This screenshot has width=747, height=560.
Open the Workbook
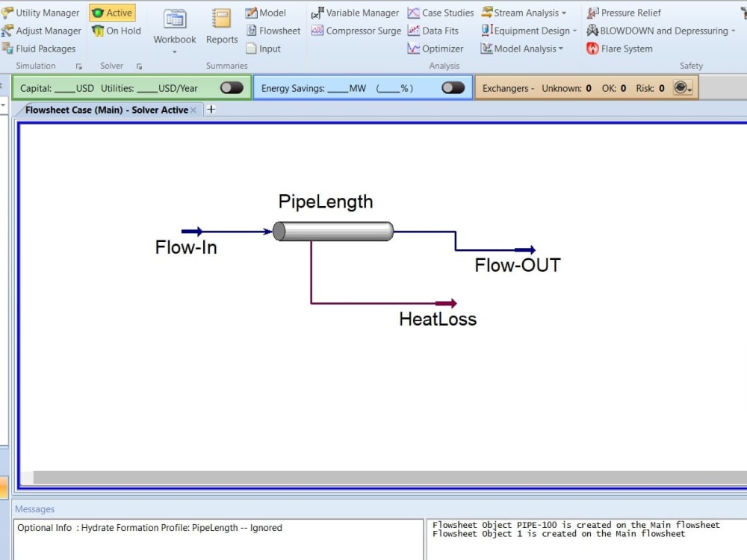point(174,26)
